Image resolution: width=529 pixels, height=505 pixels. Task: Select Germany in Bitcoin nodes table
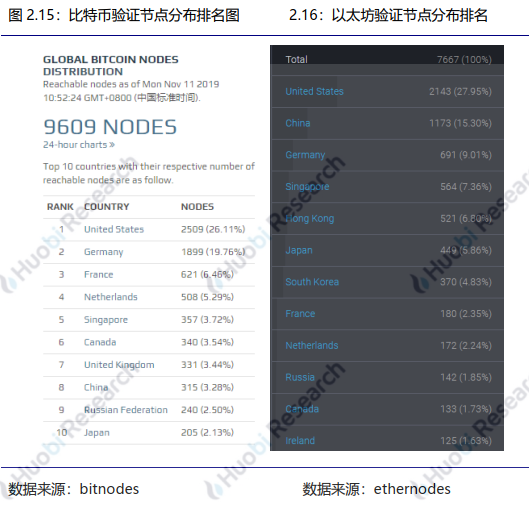click(x=104, y=252)
